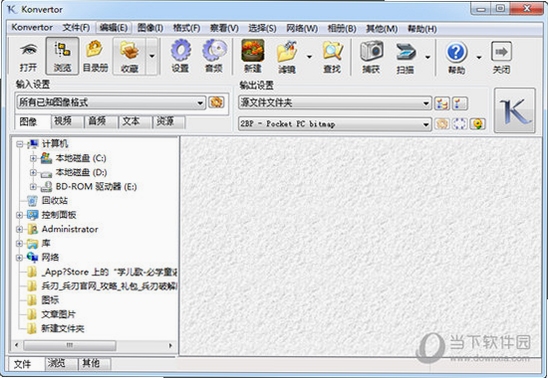The height and width of the screenshot is (378, 548).
Task: Open the 选择(S) menu
Action: pos(262,28)
